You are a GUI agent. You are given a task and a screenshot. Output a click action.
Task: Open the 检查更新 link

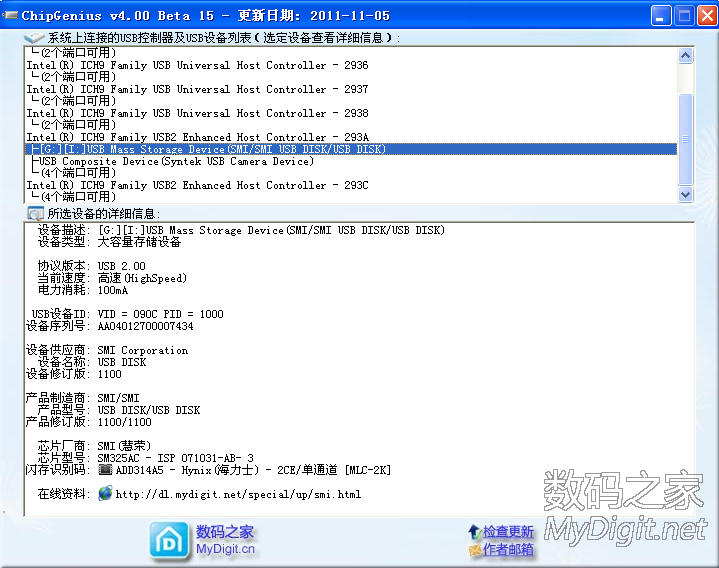click(508, 532)
